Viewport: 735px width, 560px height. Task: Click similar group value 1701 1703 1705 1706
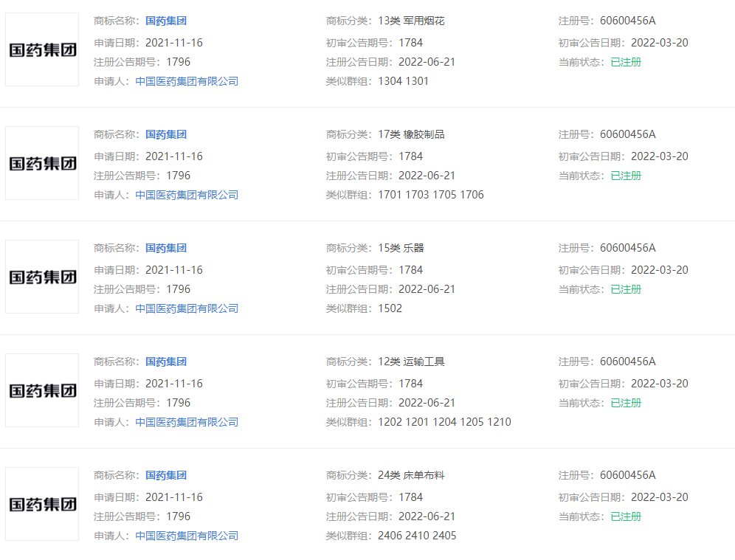pyautogui.click(x=431, y=195)
